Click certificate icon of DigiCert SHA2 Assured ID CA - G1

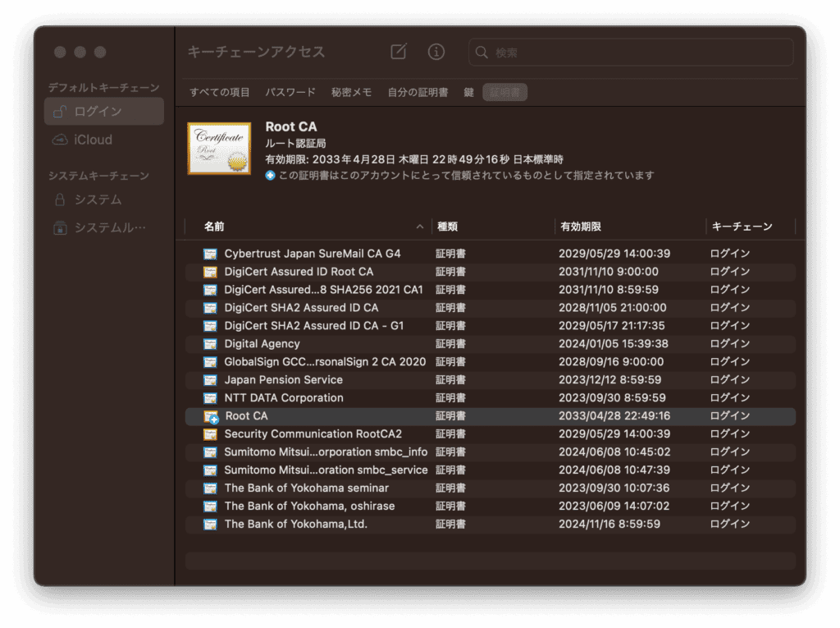(x=210, y=326)
